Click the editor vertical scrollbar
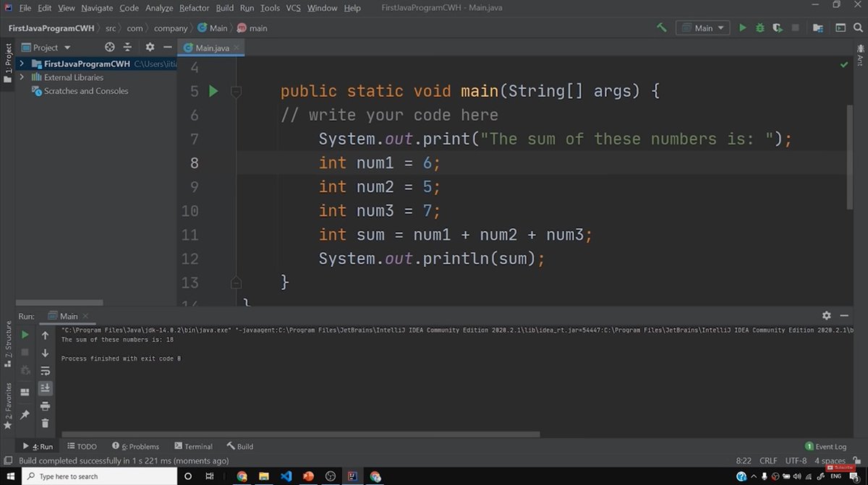Image resolution: width=868 pixels, height=485 pixels. [850, 156]
